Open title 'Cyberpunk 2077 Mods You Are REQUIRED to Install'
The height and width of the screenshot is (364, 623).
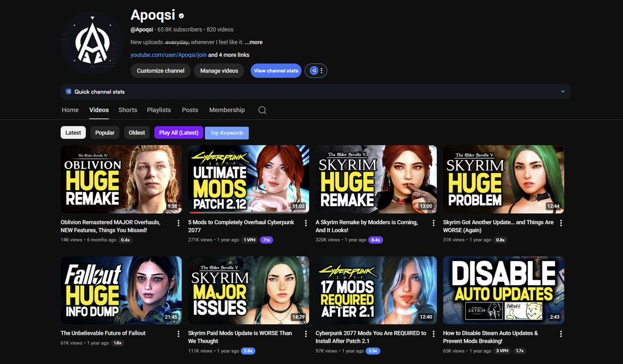point(371,338)
